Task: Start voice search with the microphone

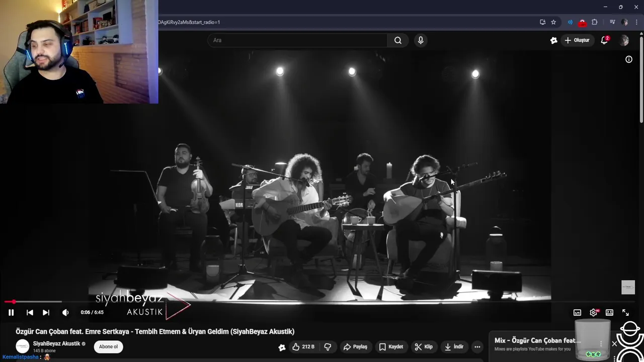Action: click(x=421, y=40)
